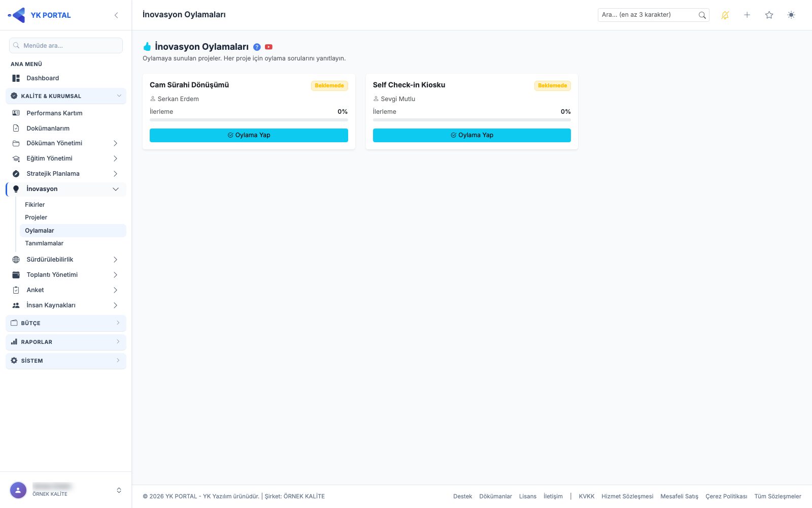Screen dimensions: 812x508
Task: Expand the Eğitim Yönetimi submenu
Action: point(66,158)
